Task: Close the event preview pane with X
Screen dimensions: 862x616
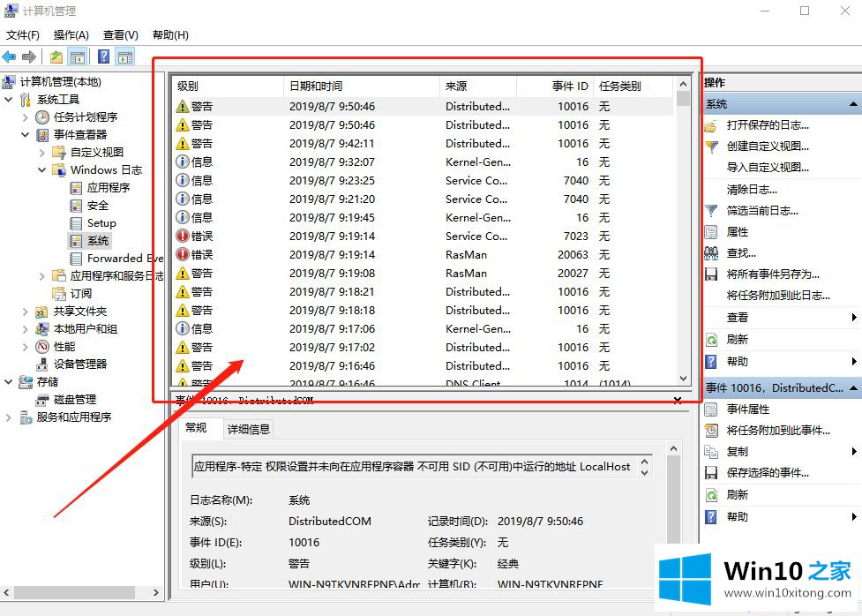Action: pyautogui.click(x=678, y=400)
